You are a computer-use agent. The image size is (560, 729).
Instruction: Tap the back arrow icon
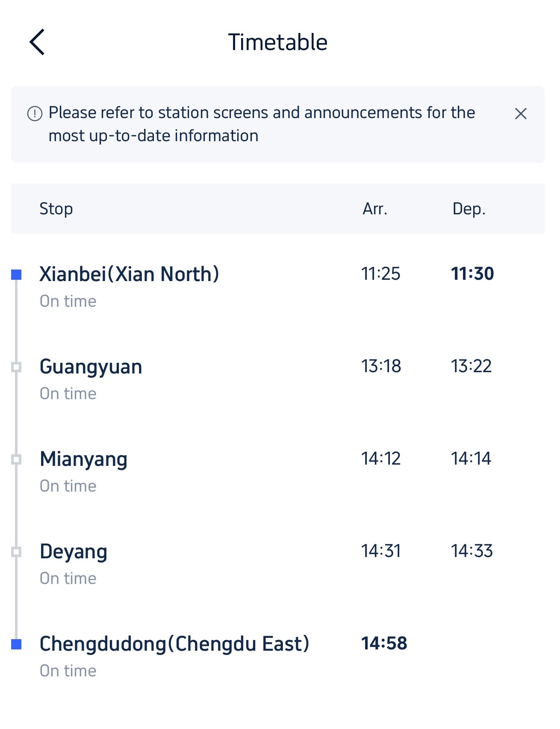click(37, 42)
